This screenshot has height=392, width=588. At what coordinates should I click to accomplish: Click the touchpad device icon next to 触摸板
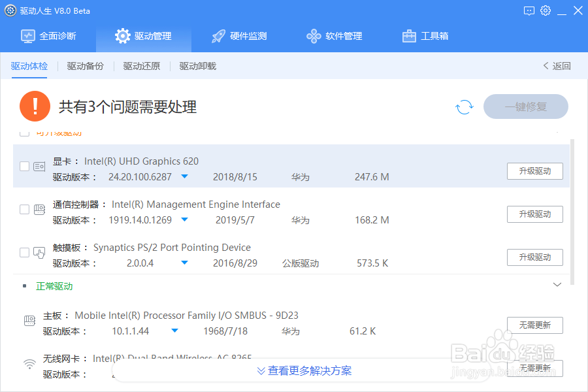[39, 252]
